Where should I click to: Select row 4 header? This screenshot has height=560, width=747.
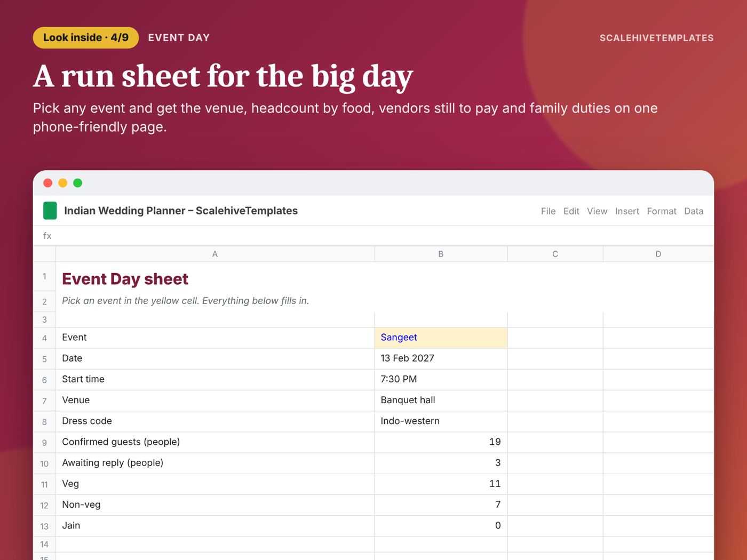[x=44, y=338]
